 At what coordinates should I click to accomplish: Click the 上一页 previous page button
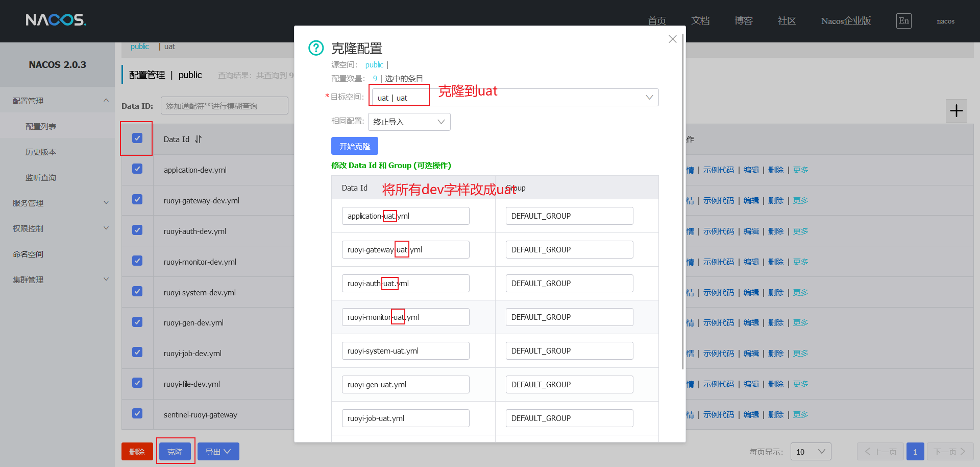880,452
